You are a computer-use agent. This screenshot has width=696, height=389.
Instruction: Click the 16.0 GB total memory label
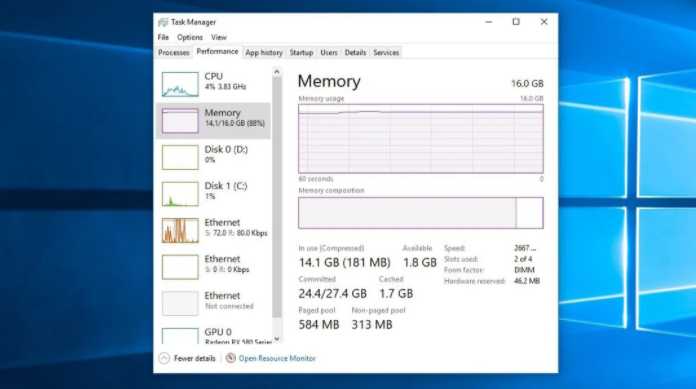(527, 83)
